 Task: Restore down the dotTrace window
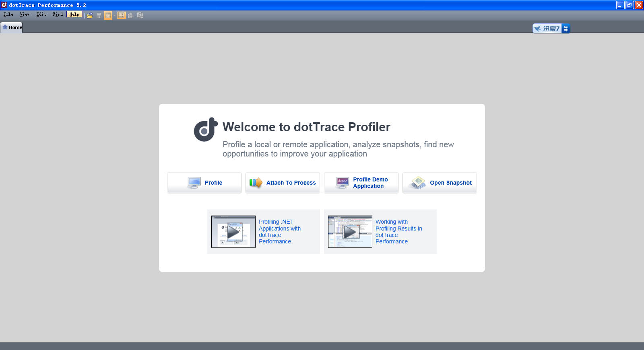630,5
